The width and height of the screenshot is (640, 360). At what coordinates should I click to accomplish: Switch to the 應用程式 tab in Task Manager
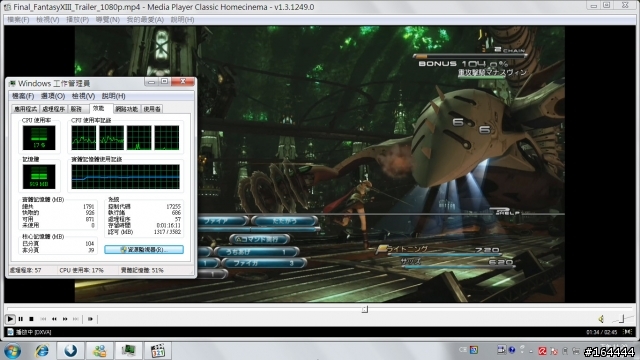pyautogui.click(x=25, y=109)
